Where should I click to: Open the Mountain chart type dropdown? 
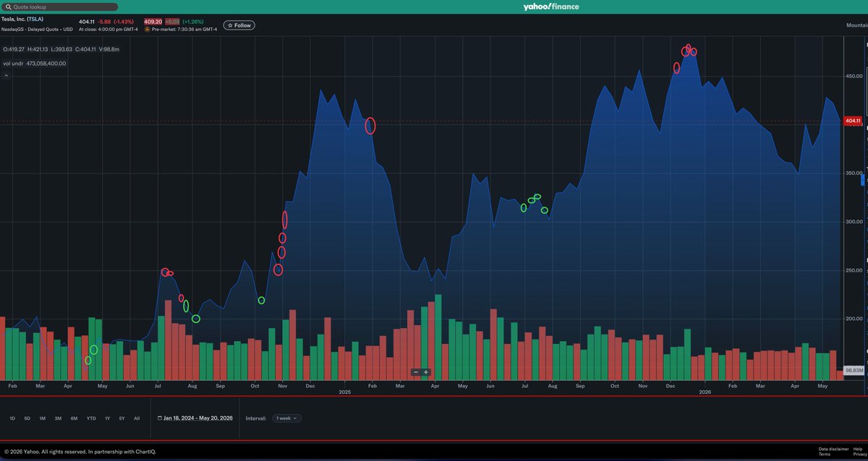[856, 25]
